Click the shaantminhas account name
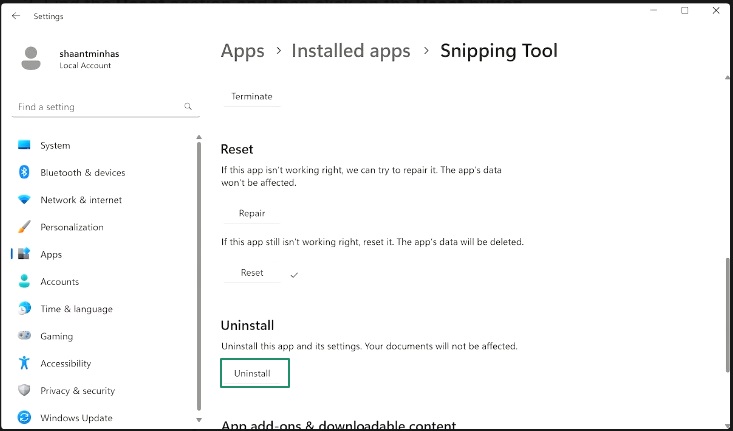733x431 pixels. 89,54
